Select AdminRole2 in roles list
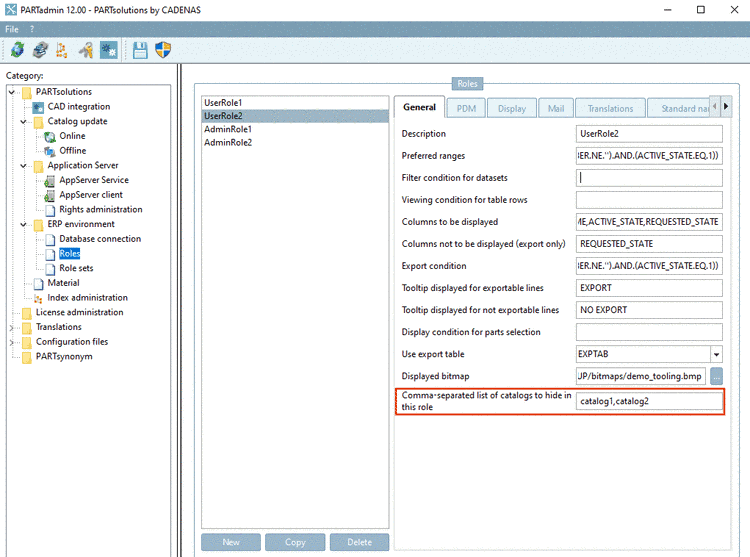This screenshot has width=750, height=557. (295, 143)
